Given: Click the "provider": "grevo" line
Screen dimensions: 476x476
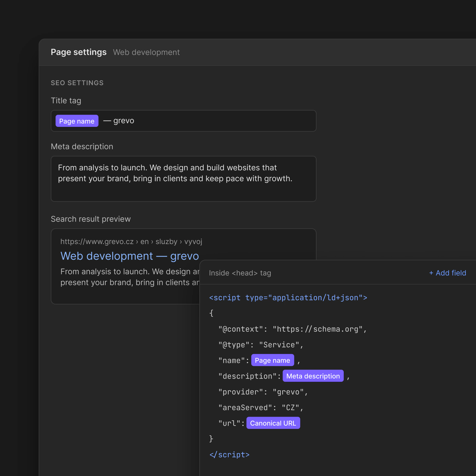Looking at the screenshot, I should [263, 392].
